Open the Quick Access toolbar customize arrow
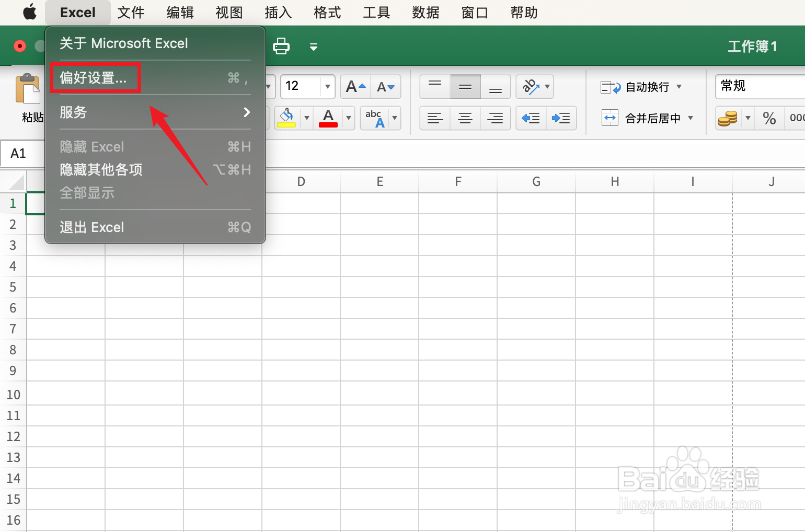Image resolution: width=805 pixels, height=532 pixels. pos(314,47)
